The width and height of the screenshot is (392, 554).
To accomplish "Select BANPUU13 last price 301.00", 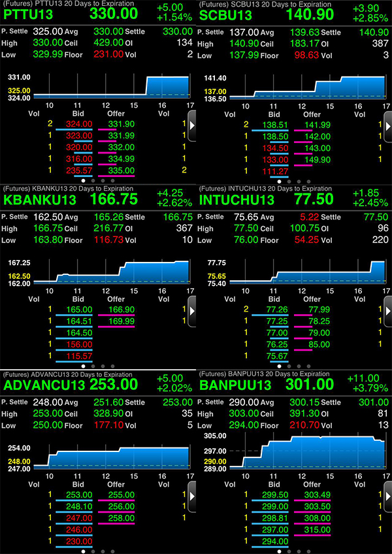I will click(x=310, y=384).
